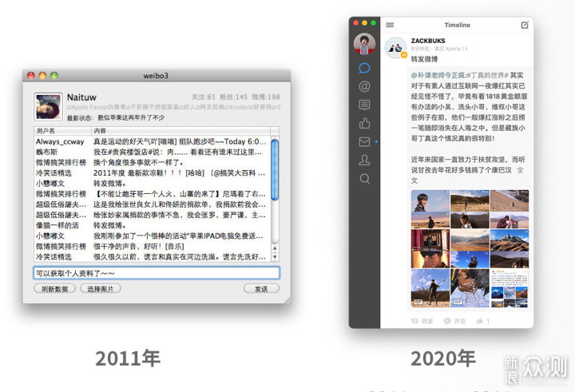The height and width of the screenshot is (392, 575).
Task: Click the 内容 column header
Action: point(180,131)
